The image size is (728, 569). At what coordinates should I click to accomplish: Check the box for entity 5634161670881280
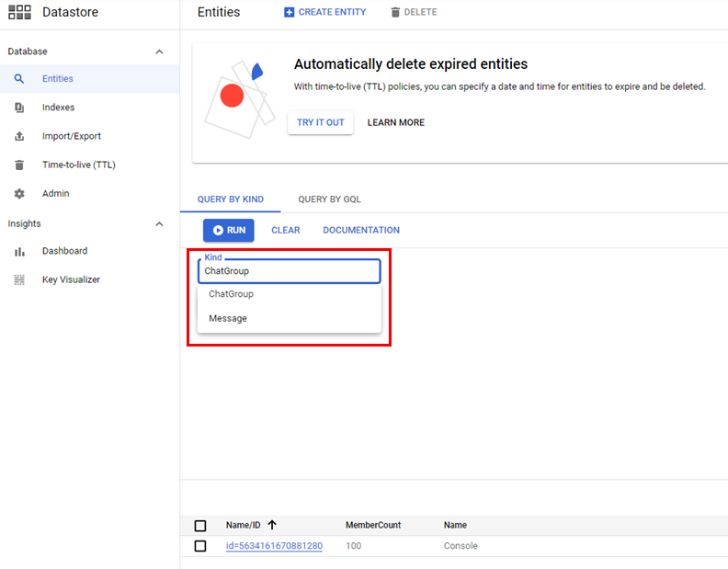200,546
